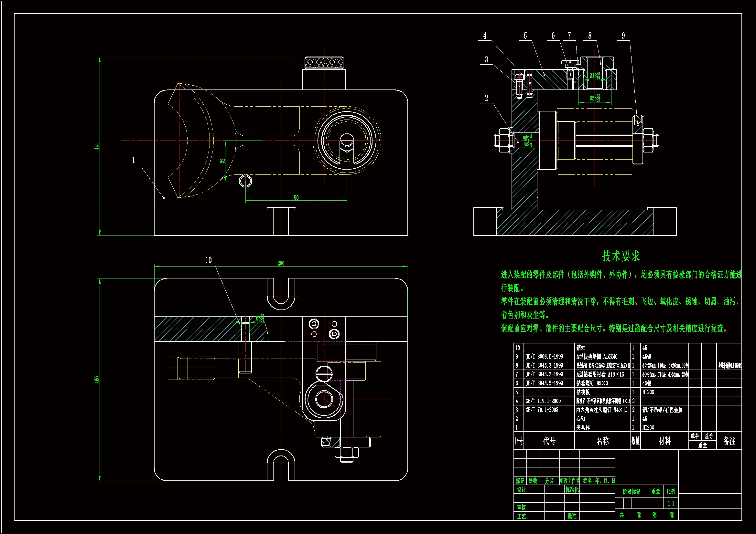
Task: Click part balloon number 10
Action: [209, 260]
